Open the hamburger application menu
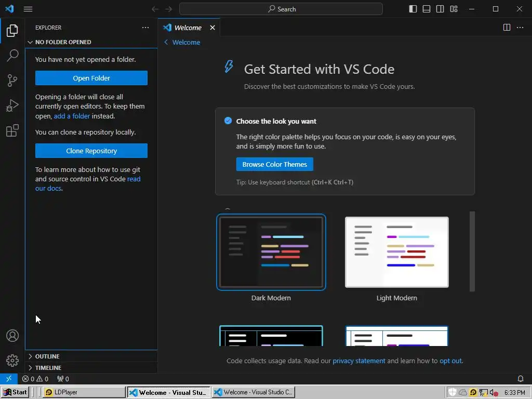 (x=28, y=9)
